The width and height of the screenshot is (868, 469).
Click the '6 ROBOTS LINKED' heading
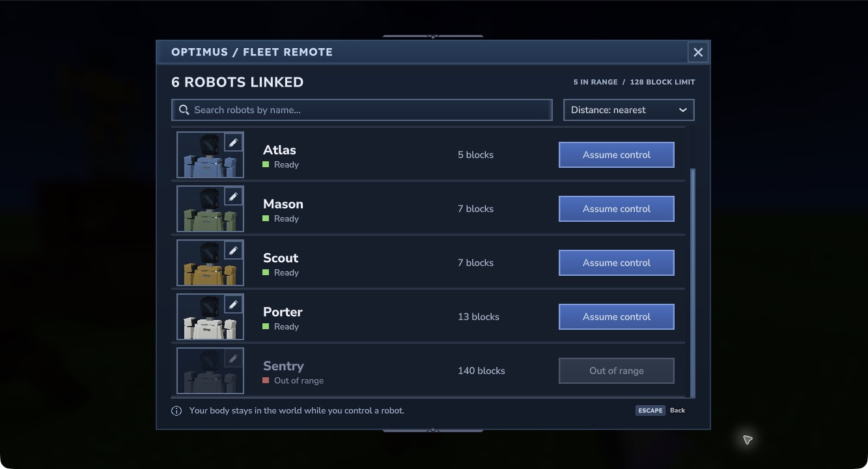coord(238,82)
